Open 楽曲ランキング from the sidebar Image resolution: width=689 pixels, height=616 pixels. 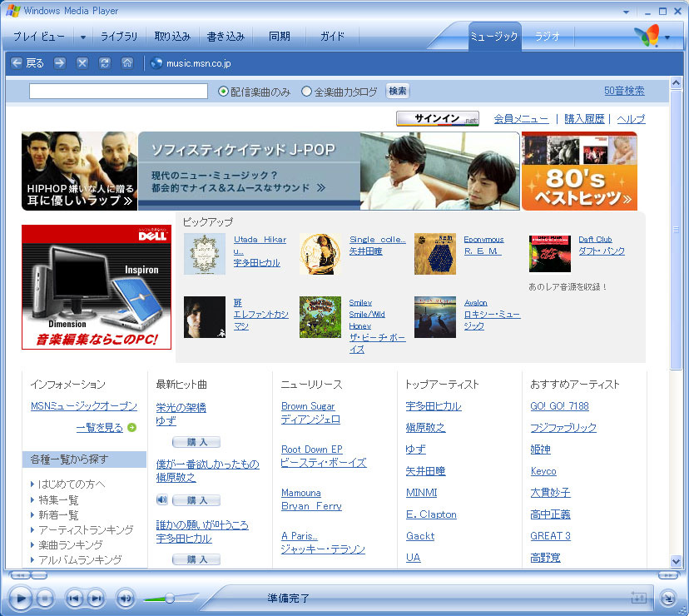point(70,544)
